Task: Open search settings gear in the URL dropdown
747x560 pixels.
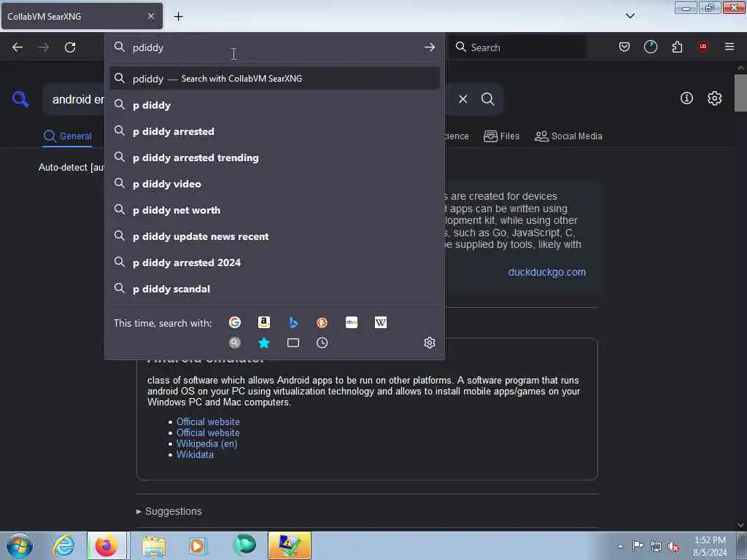Action: (429, 343)
